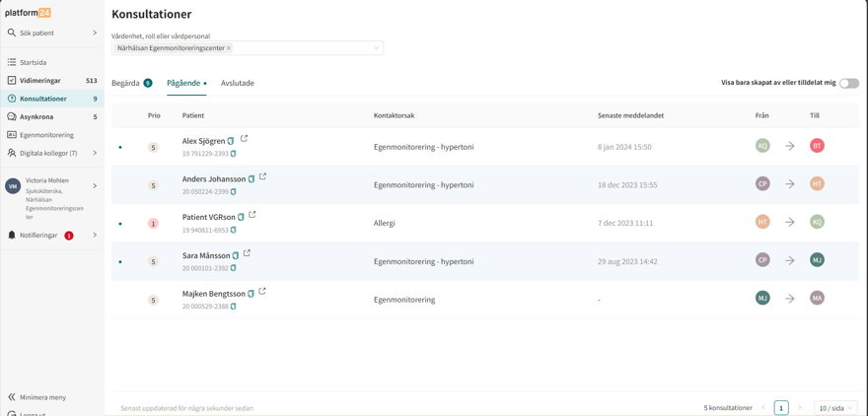Click the notification bell icon in sidebar
The width and height of the screenshot is (868, 416).
coord(12,236)
